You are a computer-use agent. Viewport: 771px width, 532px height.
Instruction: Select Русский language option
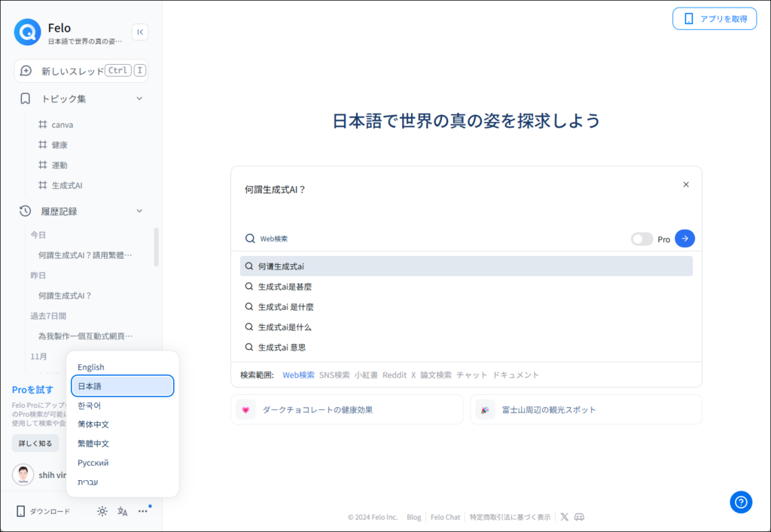pos(123,463)
